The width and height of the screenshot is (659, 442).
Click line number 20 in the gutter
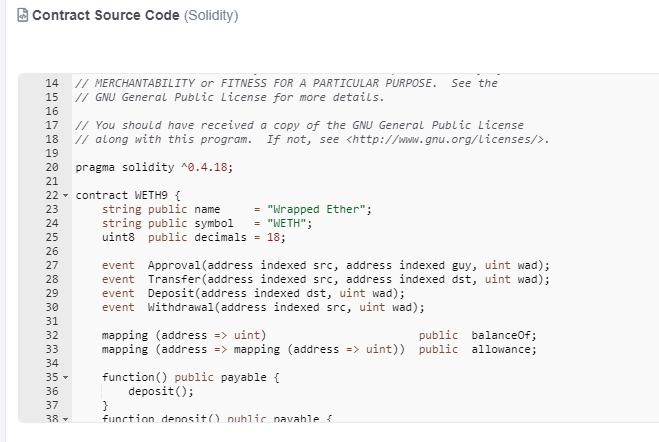(x=51, y=167)
